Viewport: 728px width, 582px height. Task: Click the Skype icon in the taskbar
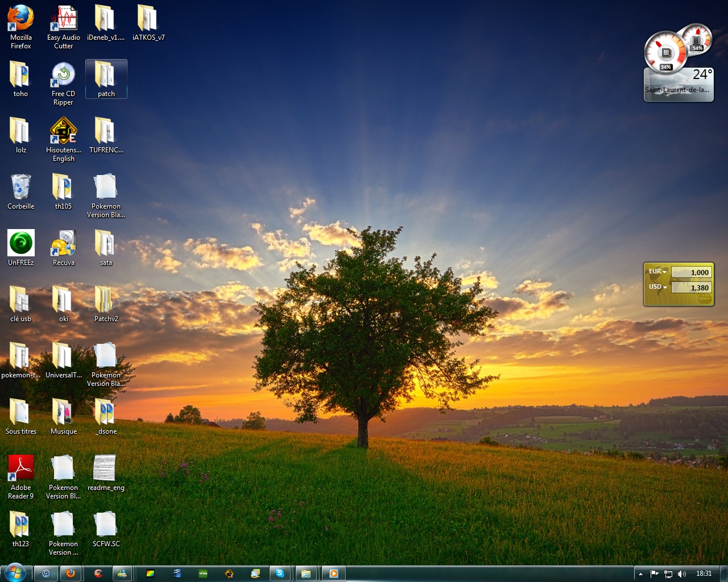click(280, 573)
